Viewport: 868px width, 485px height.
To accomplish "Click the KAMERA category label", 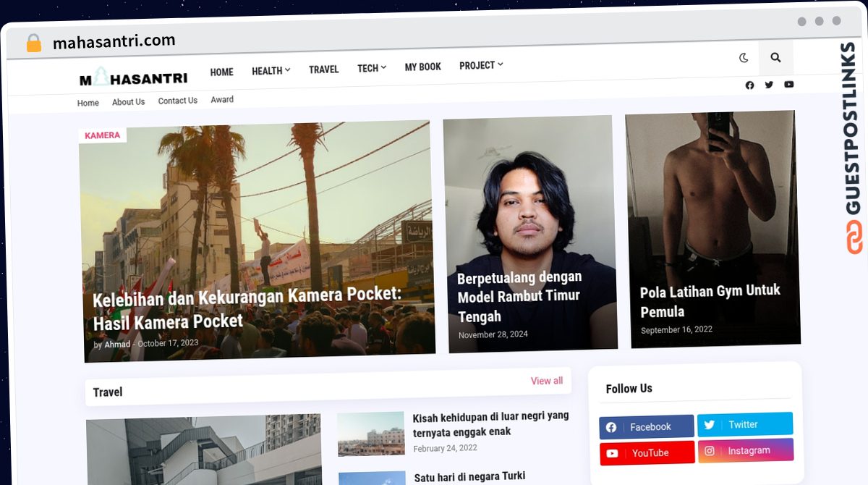I will pyautogui.click(x=103, y=135).
